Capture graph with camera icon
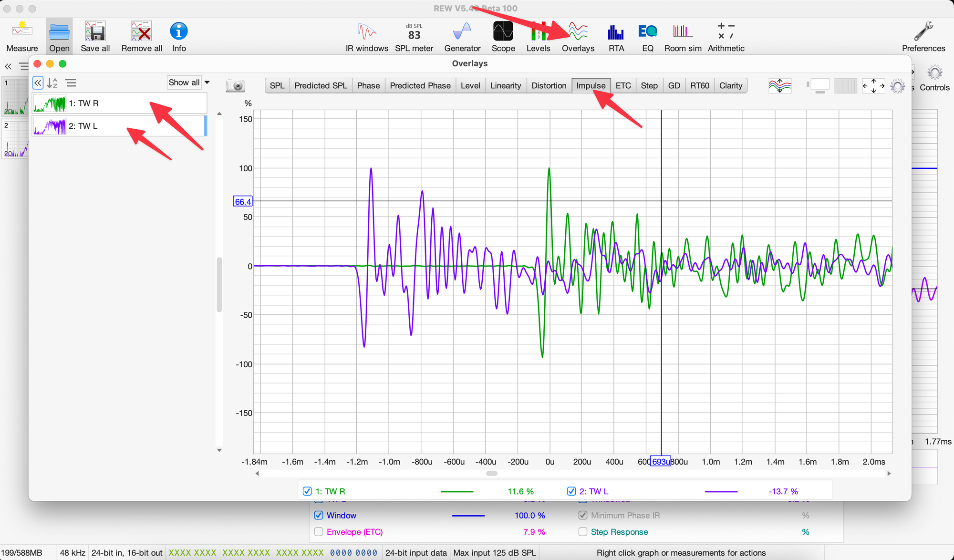This screenshot has height=560, width=954. point(235,86)
